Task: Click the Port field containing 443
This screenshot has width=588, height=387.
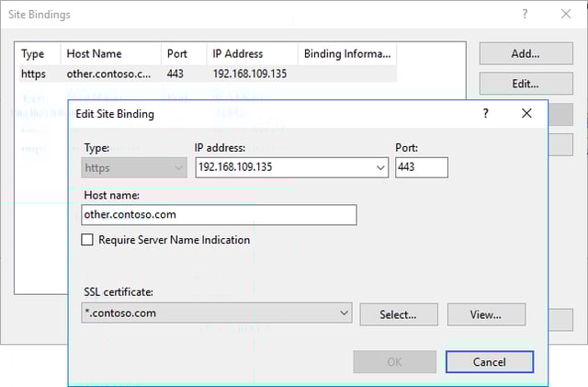Action: coord(421,168)
